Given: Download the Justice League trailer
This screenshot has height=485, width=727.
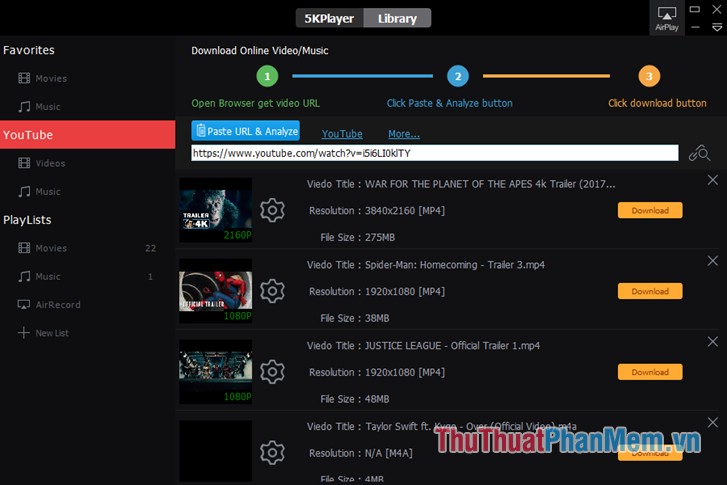Looking at the screenshot, I should pos(650,372).
